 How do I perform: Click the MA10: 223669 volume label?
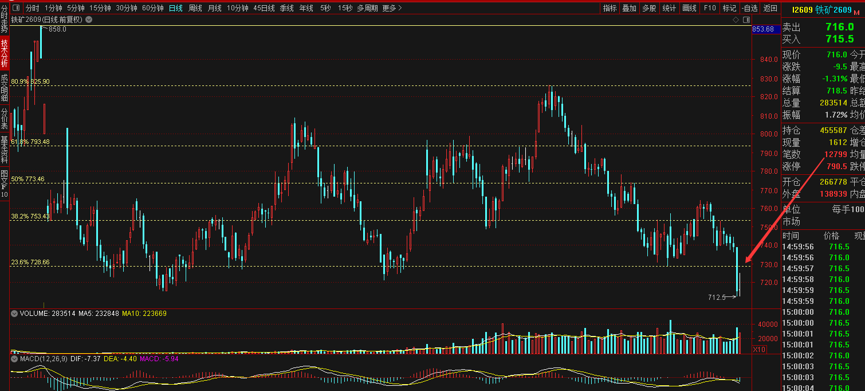coord(145,313)
